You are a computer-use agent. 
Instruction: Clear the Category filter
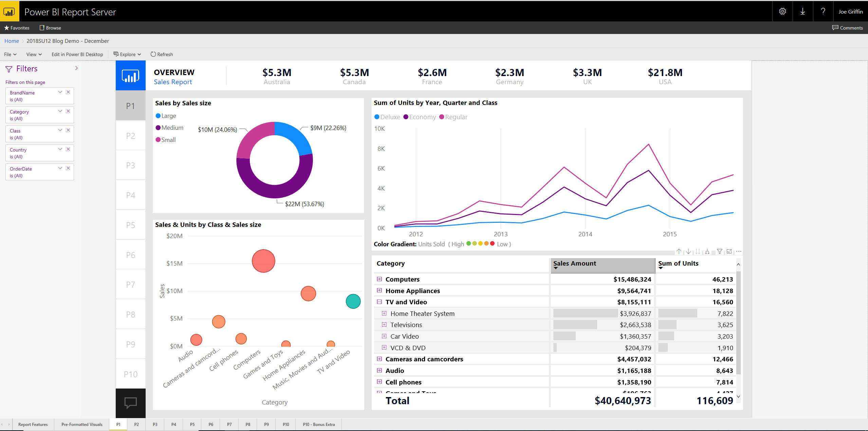click(68, 111)
